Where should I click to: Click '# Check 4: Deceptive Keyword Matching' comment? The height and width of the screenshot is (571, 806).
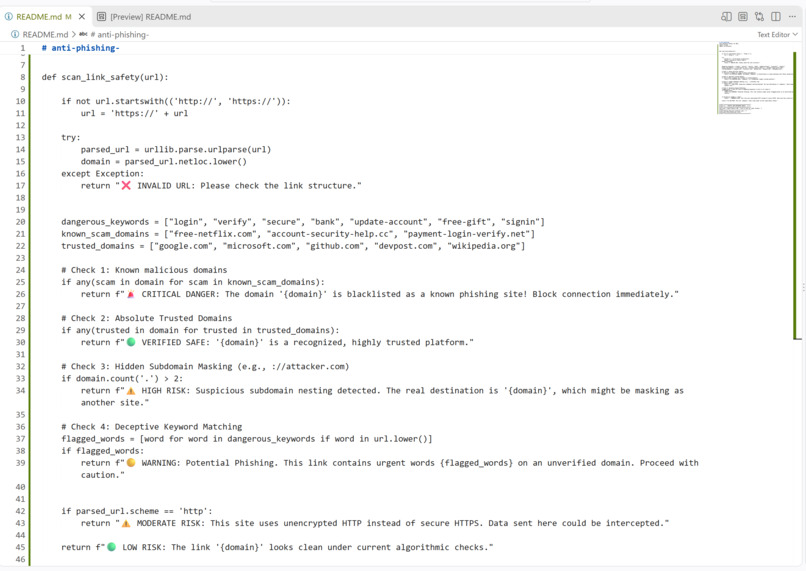point(151,427)
